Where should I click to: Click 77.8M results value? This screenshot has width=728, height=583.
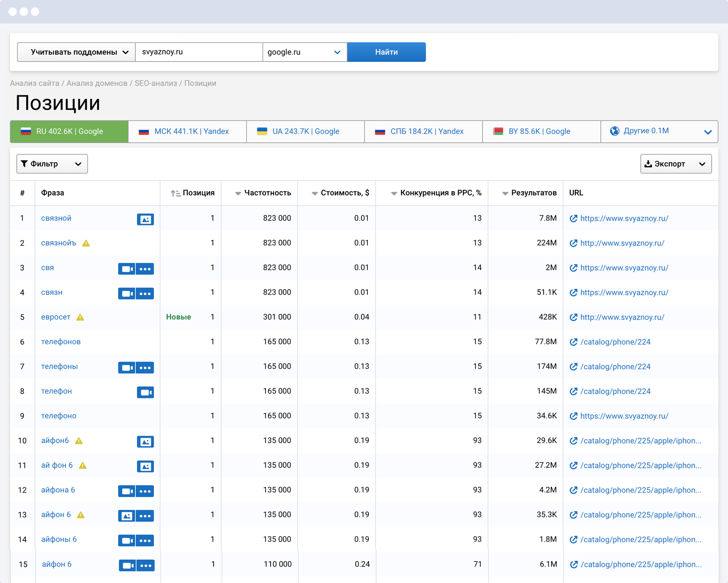(546, 342)
